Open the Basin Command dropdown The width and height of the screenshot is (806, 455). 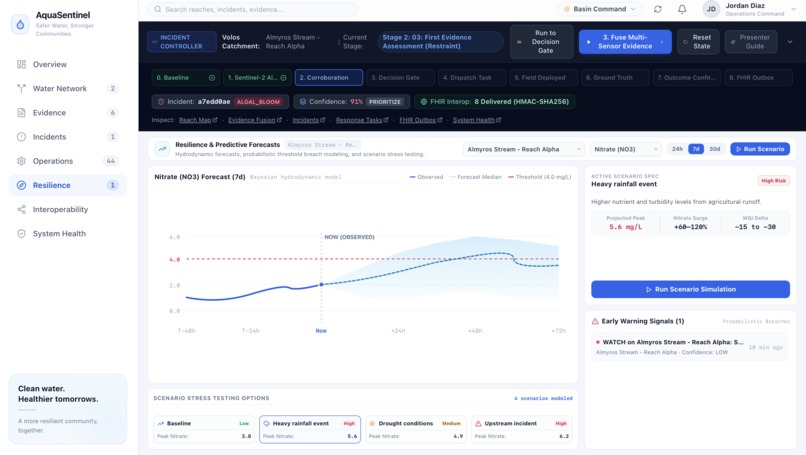(599, 9)
